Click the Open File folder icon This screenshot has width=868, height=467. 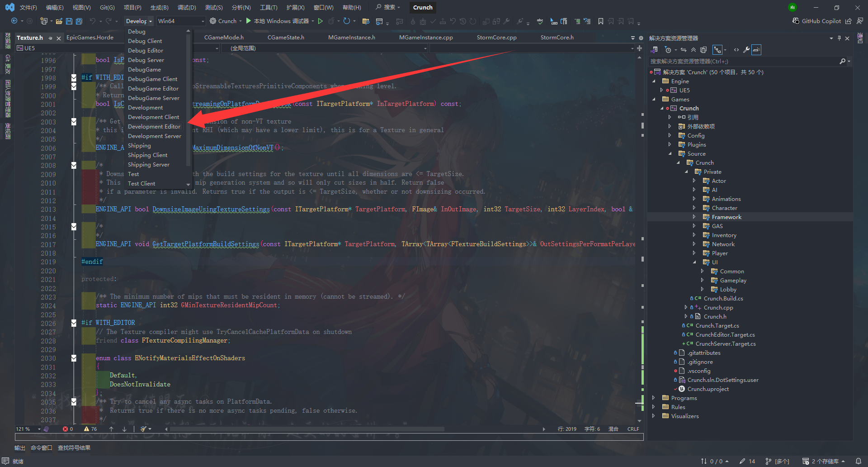click(59, 21)
